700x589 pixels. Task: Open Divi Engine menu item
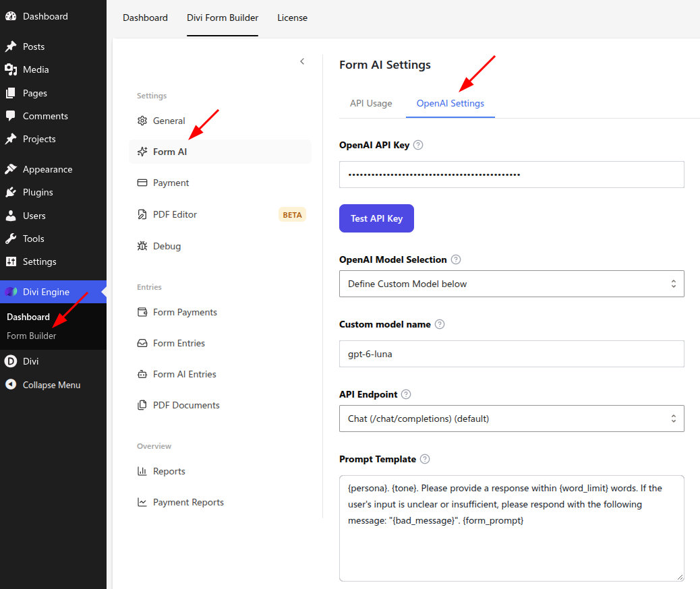[53, 292]
